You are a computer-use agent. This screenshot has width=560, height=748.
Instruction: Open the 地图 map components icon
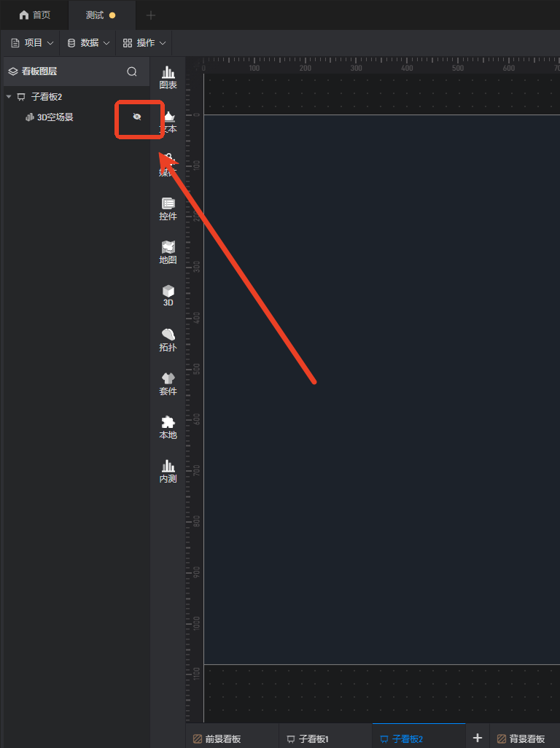coord(168,253)
